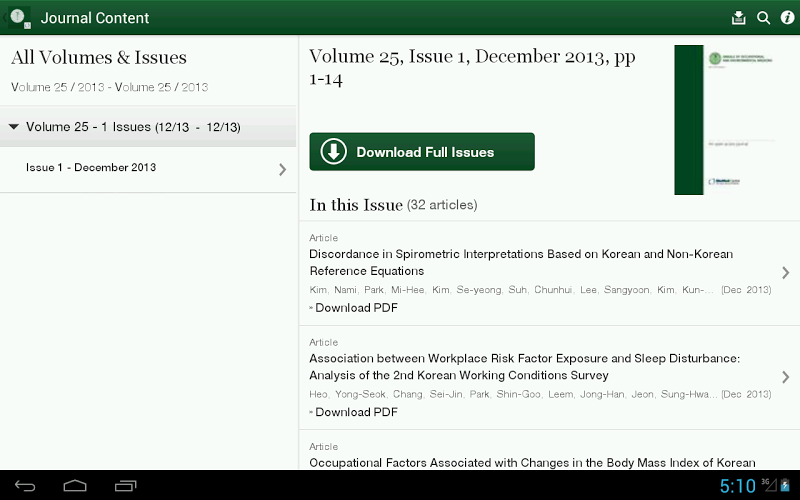The image size is (800, 500).
Task: Tap the Android home navigation icon
Action: point(75,486)
